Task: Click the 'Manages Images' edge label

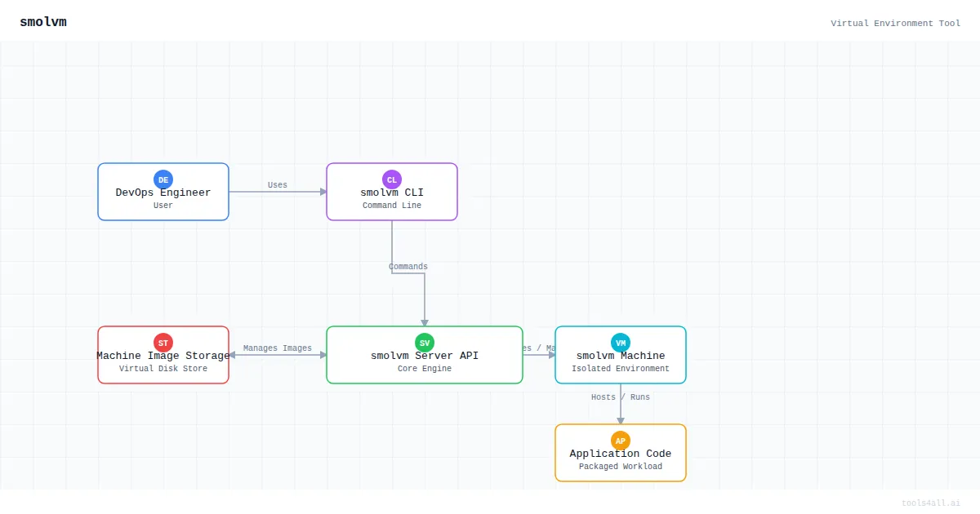Action: [x=278, y=348]
